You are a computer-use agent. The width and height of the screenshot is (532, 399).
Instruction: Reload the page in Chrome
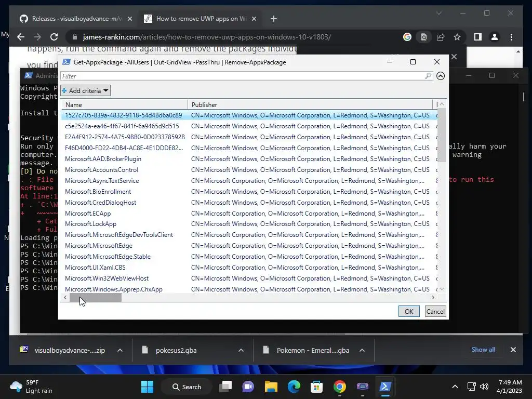point(54,37)
